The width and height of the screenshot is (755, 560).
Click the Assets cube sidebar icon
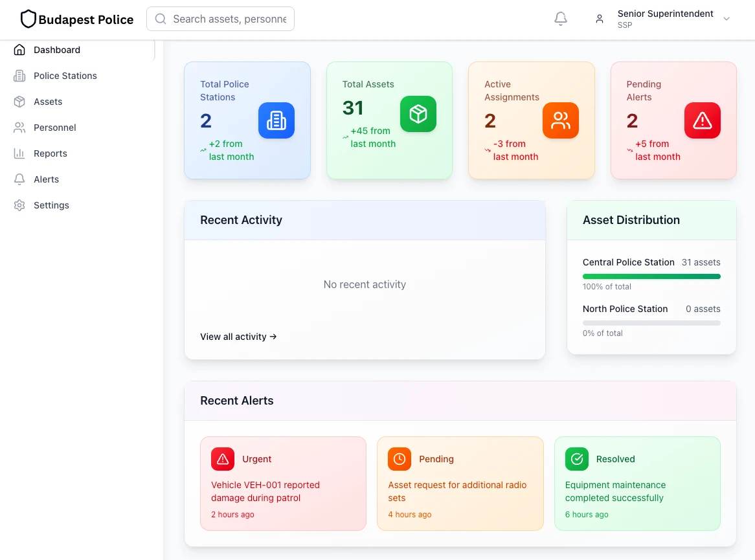[x=19, y=102]
